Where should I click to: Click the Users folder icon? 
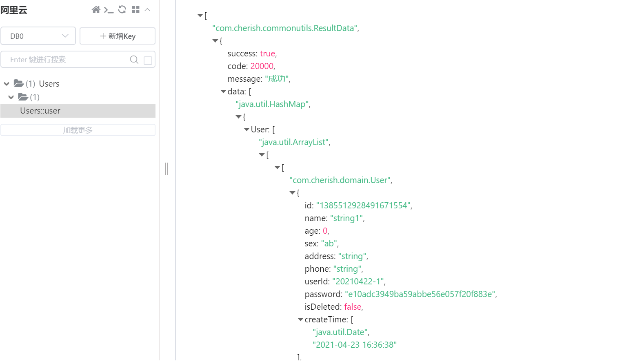tap(19, 84)
